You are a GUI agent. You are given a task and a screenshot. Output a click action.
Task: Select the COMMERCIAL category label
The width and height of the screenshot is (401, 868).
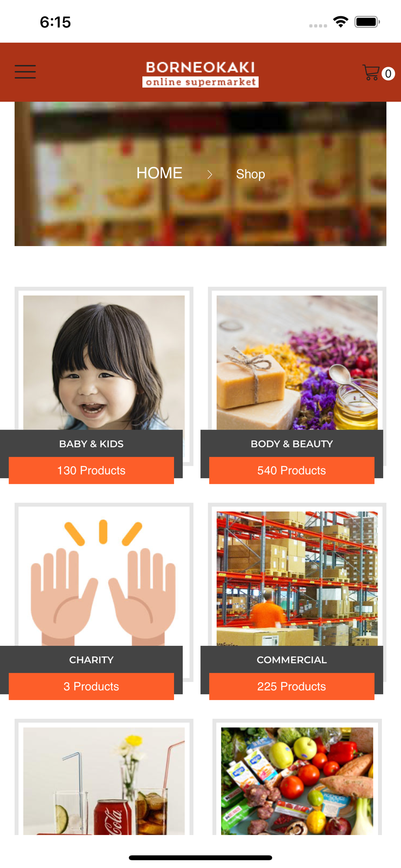click(292, 660)
